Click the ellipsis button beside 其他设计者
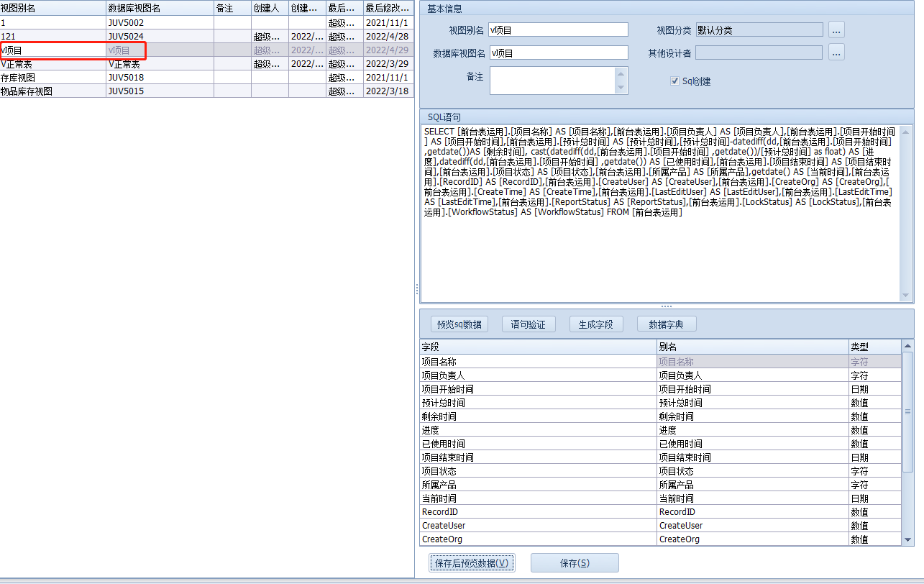Viewport: 924px width, 584px height. pos(836,53)
